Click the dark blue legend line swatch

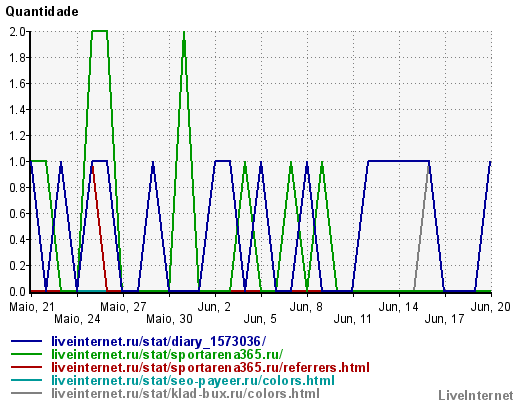click(27, 341)
